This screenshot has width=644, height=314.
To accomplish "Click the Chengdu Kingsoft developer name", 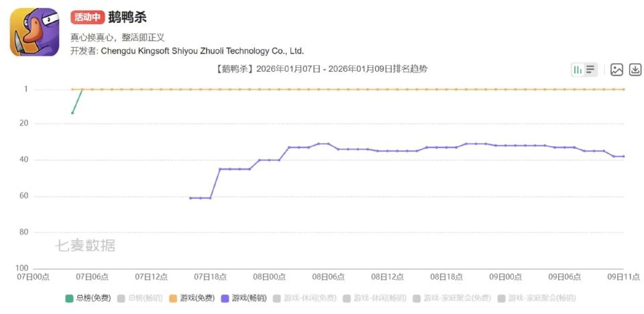I will (202, 51).
